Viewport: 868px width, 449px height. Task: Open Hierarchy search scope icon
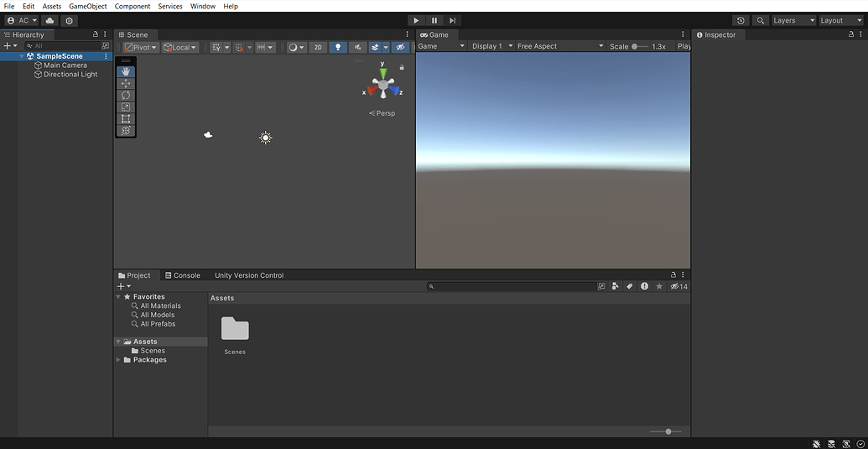pyautogui.click(x=106, y=46)
